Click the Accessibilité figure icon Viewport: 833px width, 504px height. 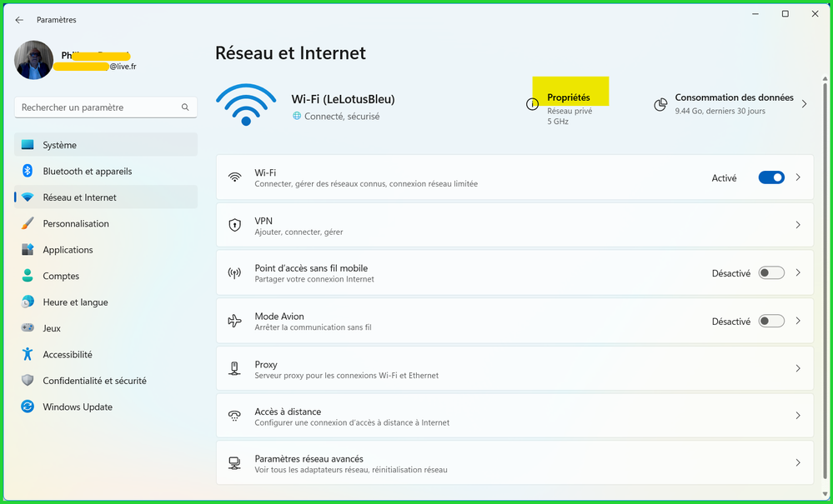(x=28, y=354)
